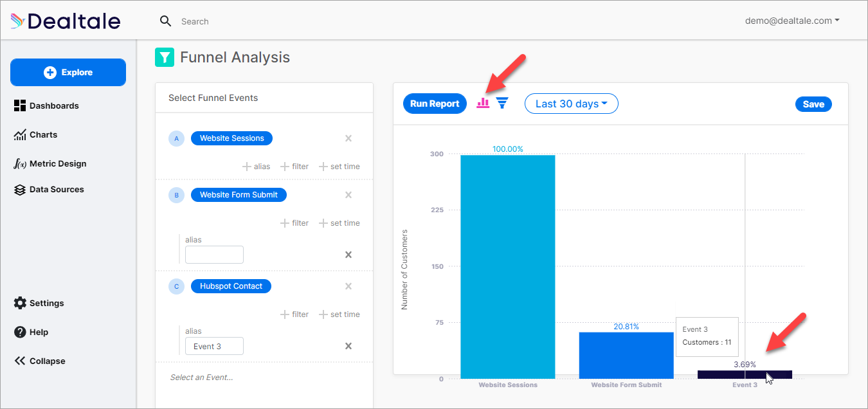Add filter to Website Sessions event
The image size is (868, 409).
pyautogui.click(x=294, y=167)
